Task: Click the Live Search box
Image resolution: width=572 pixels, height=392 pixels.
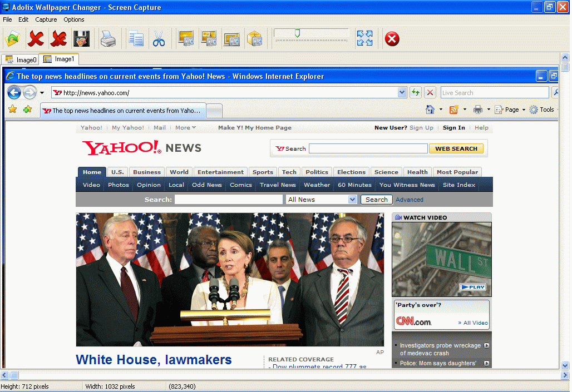Action: 494,93
